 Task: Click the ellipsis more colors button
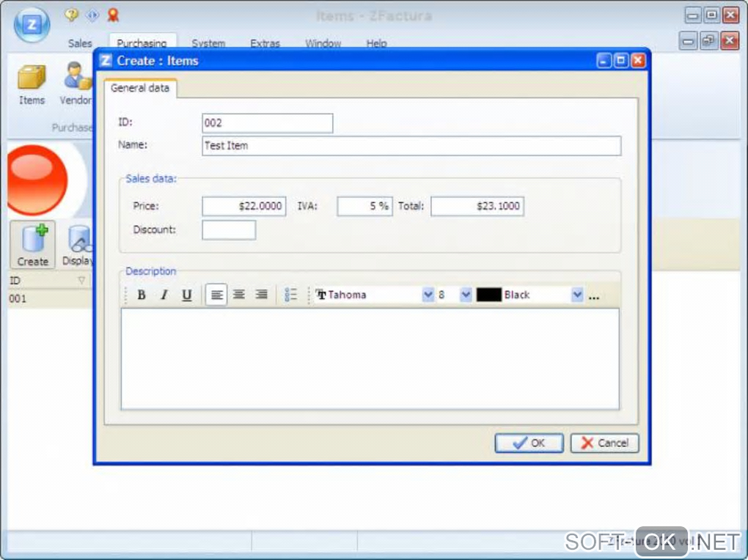coord(594,296)
